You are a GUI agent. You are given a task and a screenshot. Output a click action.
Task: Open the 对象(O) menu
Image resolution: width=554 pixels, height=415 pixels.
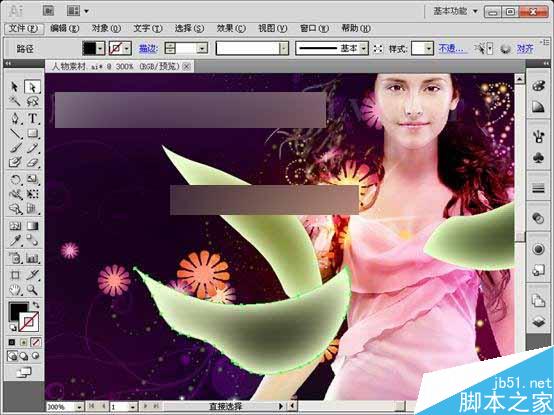[106, 28]
